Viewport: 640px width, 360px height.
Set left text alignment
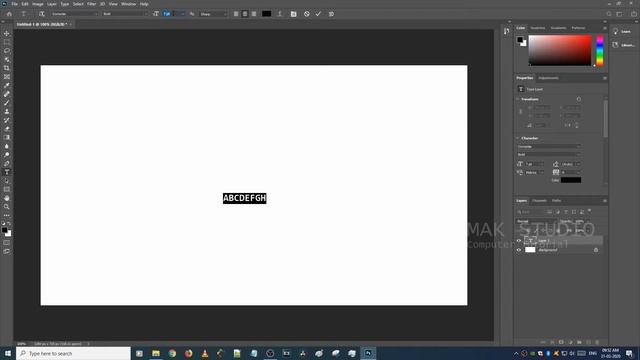[236, 14]
